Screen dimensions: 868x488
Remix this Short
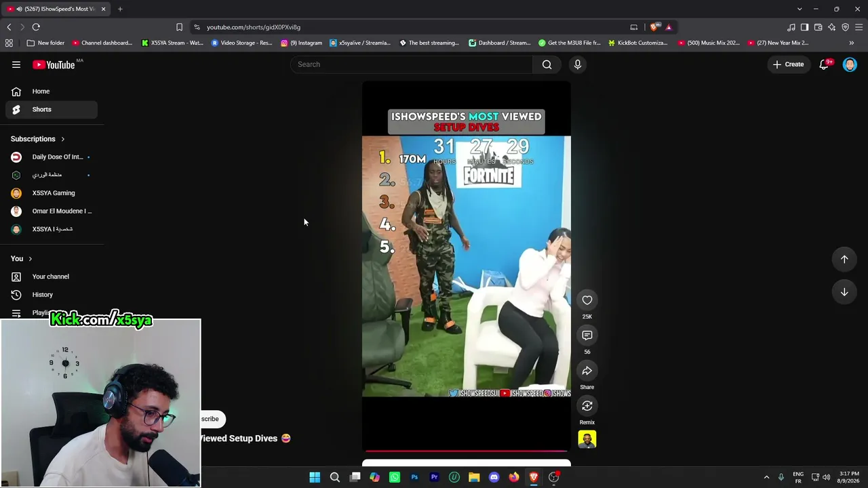point(587,406)
